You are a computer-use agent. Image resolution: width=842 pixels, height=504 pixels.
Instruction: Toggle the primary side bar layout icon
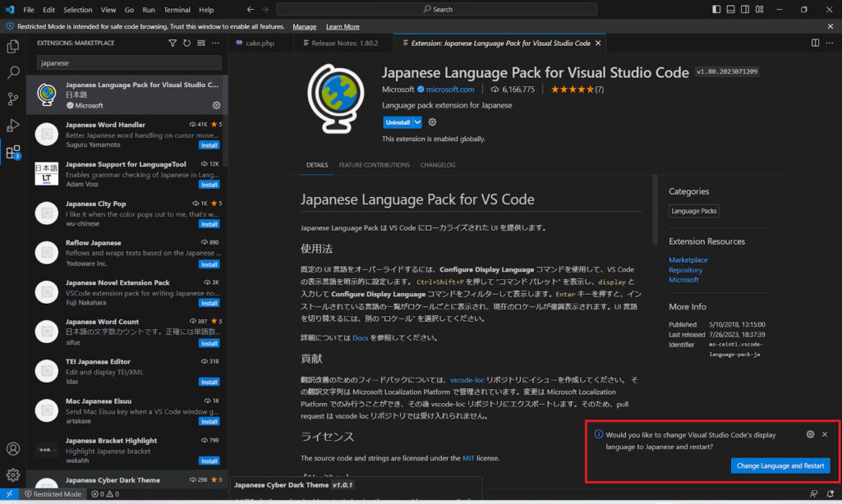(x=716, y=9)
